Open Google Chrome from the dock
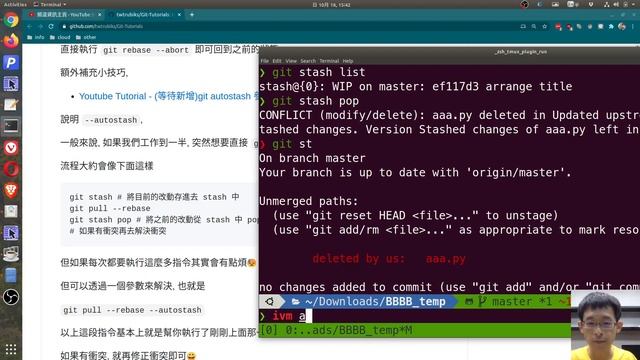This screenshot has width=640, height=360. 11,20
